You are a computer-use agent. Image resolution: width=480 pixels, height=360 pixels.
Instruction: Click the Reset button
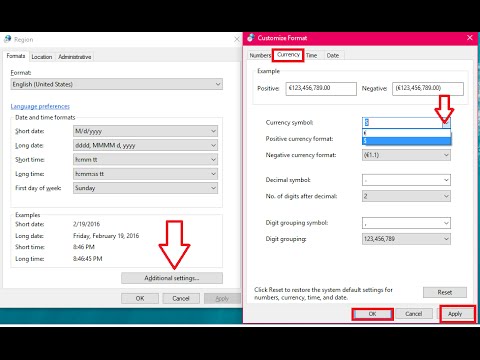coord(445,292)
